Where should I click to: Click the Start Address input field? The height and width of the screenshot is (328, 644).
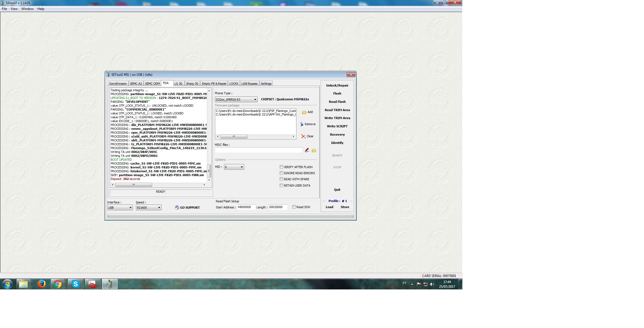pyautogui.click(x=246, y=207)
